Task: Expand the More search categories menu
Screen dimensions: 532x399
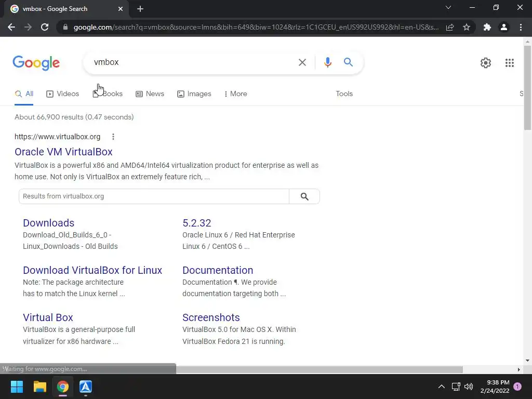Action: 235,94
